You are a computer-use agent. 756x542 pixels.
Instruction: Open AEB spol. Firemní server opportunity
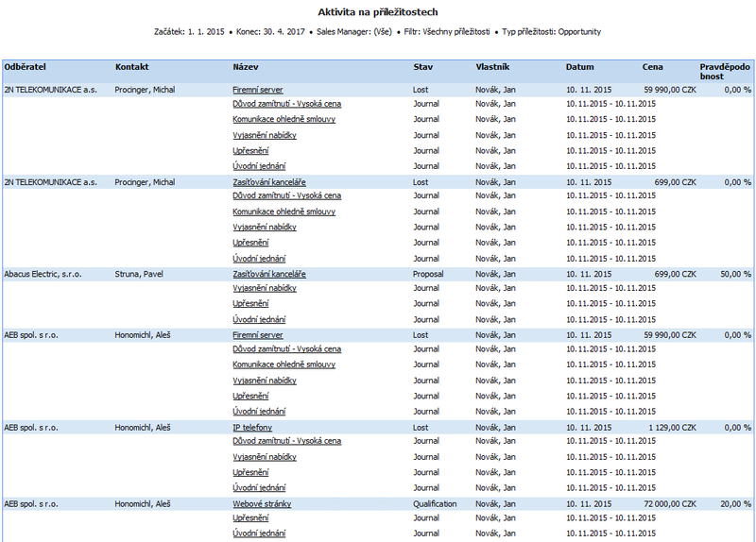[257, 335]
